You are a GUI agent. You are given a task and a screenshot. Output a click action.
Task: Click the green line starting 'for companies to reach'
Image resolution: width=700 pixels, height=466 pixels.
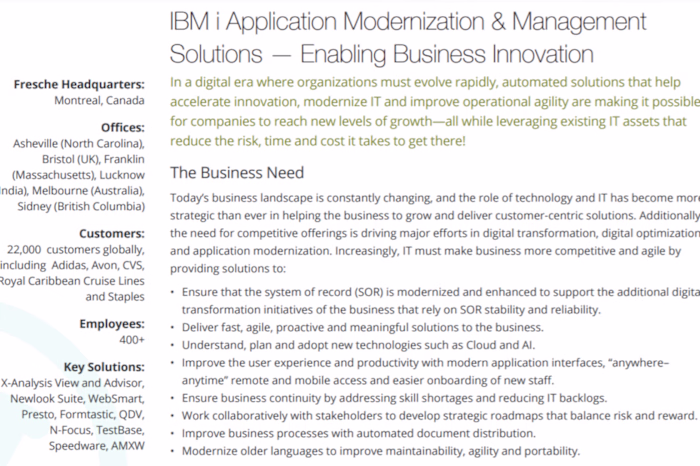tap(428, 121)
